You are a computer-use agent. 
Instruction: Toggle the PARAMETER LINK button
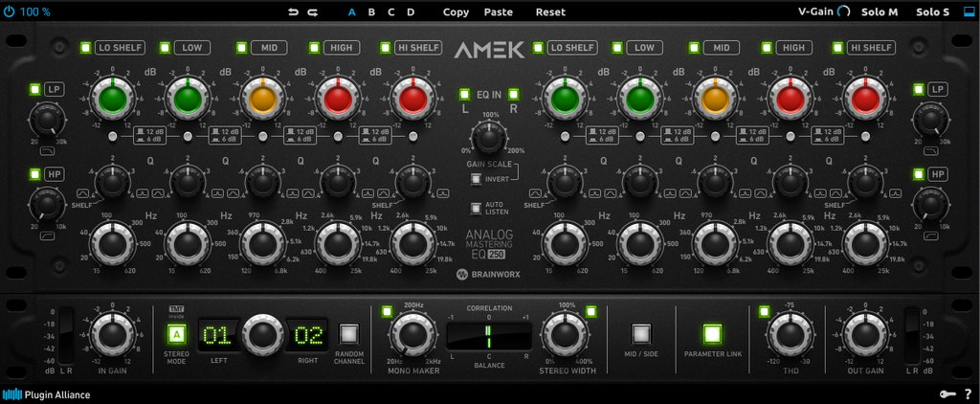pyautogui.click(x=712, y=334)
